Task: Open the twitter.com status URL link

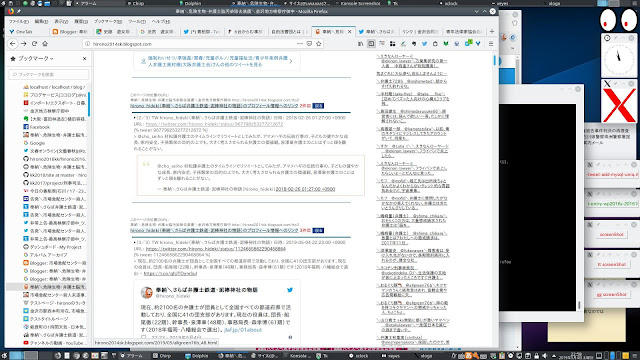Action: pos(216,249)
